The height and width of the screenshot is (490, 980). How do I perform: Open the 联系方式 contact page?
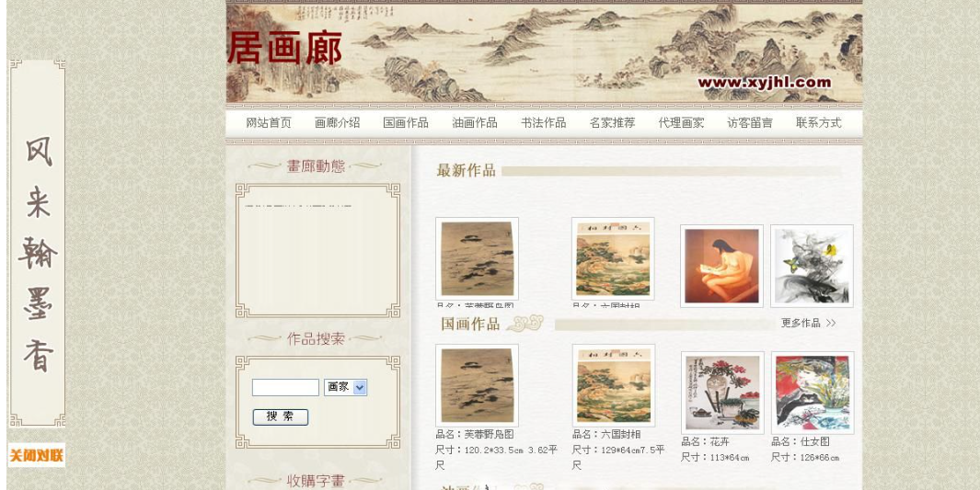(819, 123)
